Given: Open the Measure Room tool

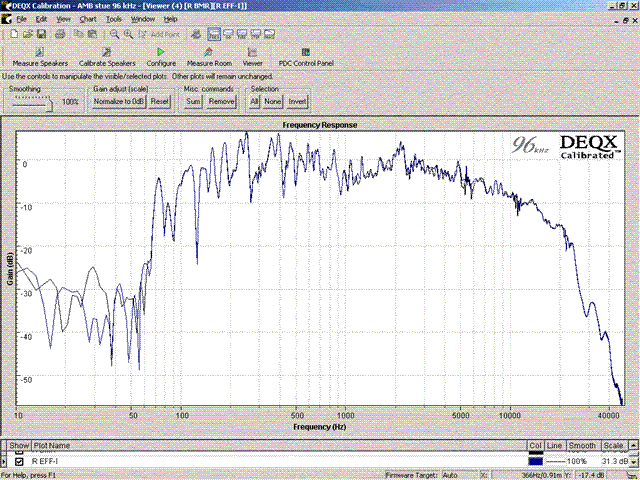Looking at the screenshot, I should coord(208,57).
